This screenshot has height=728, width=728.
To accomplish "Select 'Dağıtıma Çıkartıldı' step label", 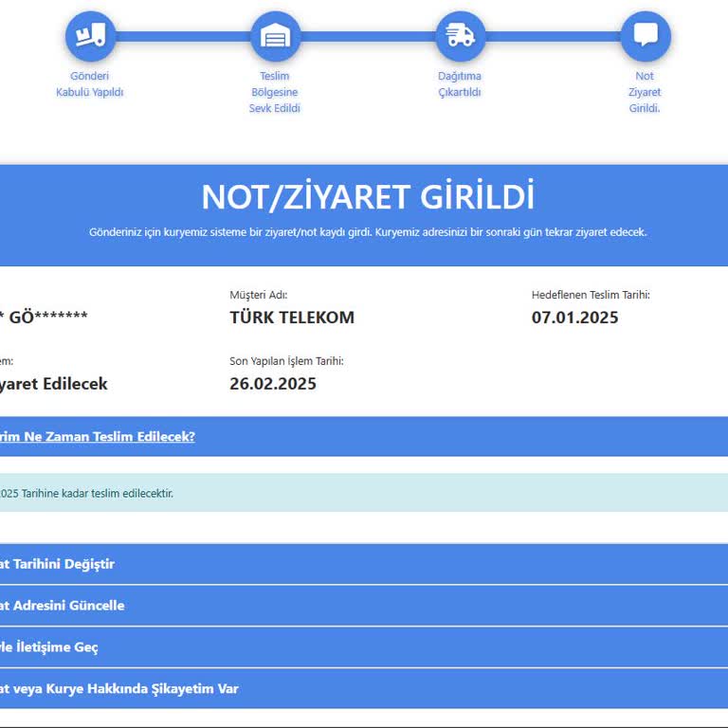I will (x=460, y=84).
